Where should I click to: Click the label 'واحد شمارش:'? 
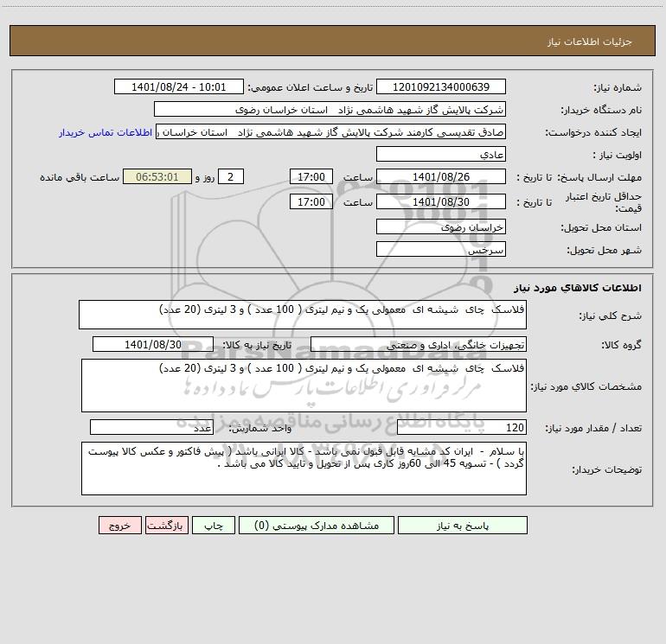point(260,429)
